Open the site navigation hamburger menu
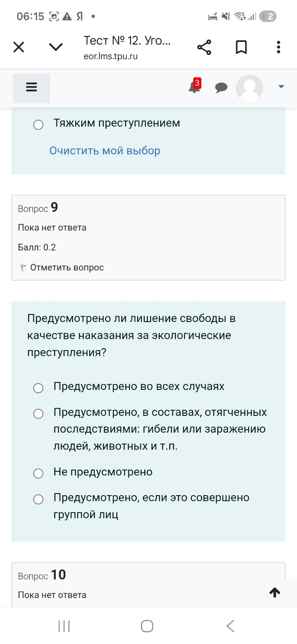 coord(31,88)
